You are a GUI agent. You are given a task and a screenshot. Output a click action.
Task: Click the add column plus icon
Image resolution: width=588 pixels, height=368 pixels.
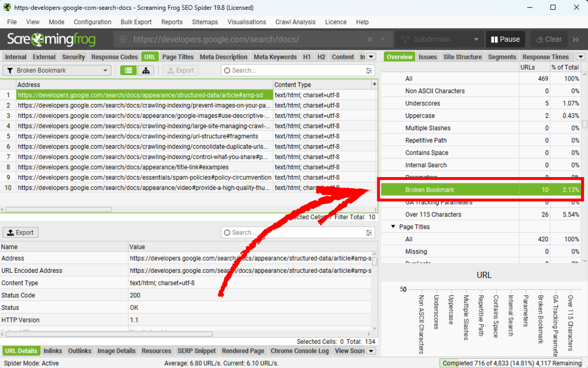[x=374, y=84]
